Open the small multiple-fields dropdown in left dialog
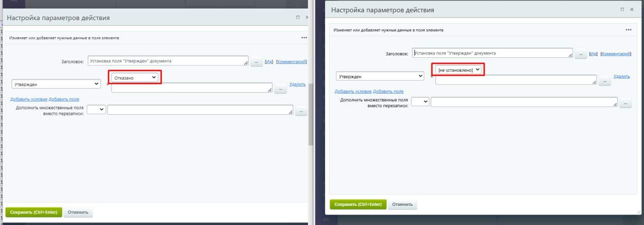 [x=96, y=109]
